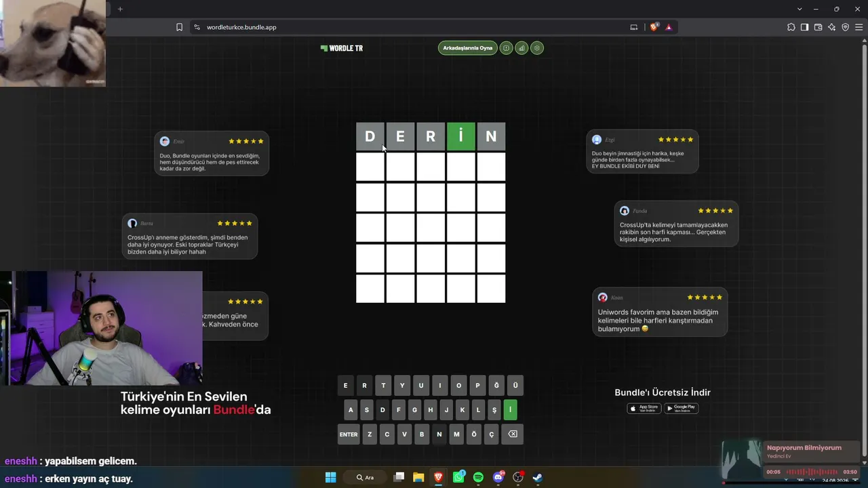
Task: Tap the P key on the on-screen keyboard
Action: [477, 386]
